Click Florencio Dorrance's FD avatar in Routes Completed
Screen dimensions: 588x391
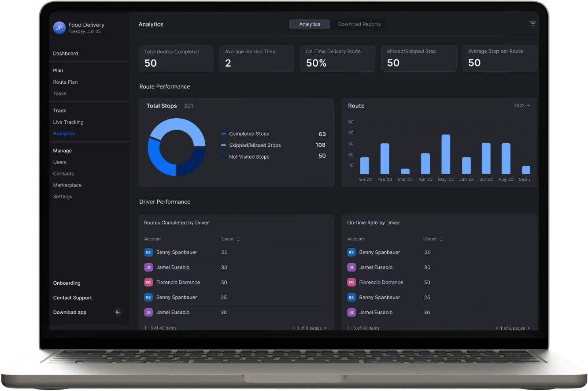148,282
